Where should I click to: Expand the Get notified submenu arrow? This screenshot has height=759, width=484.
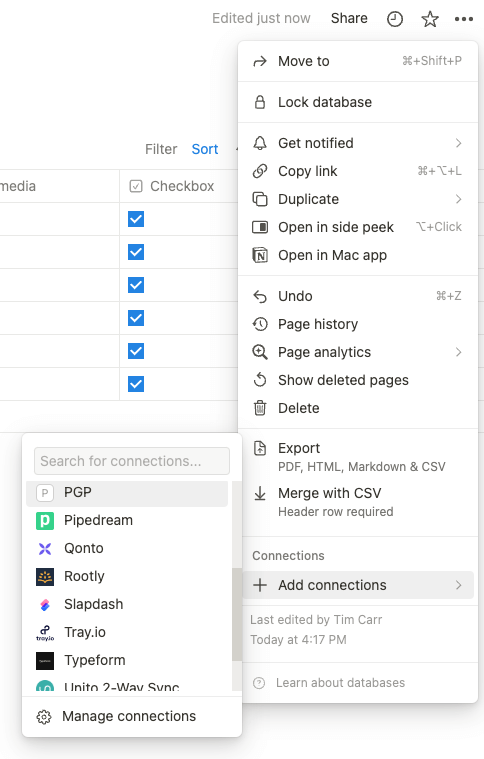[x=458, y=143]
